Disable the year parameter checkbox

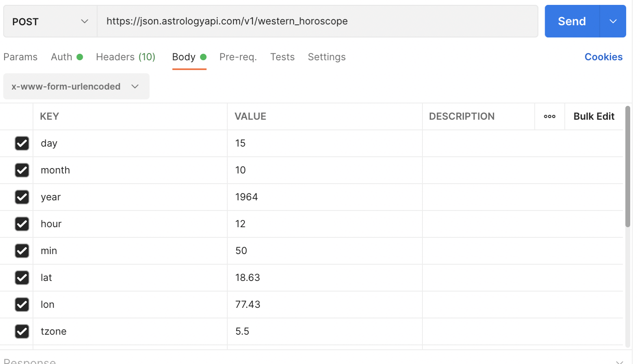22,197
